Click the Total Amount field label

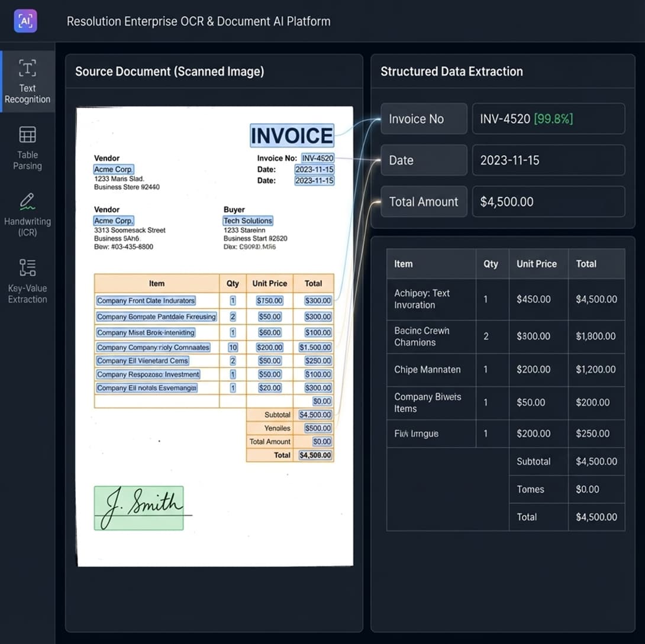tap(424, 202)
